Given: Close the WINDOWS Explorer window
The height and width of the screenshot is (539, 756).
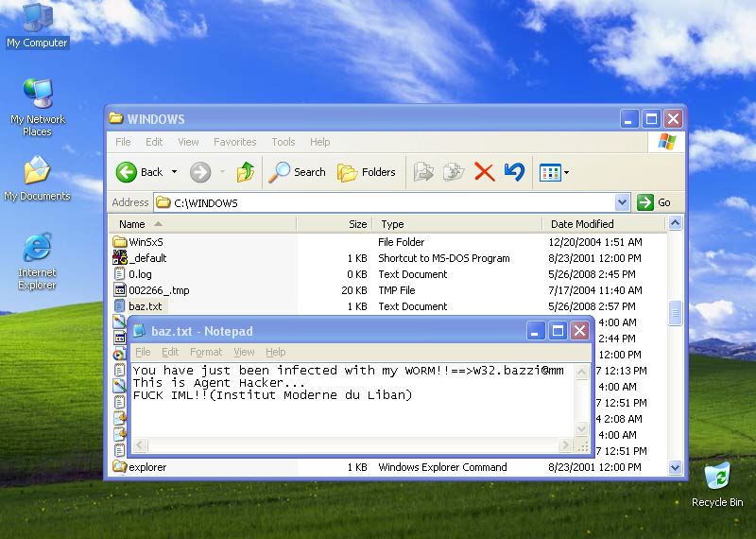Looking at the screenshot, I should (673, 119).
